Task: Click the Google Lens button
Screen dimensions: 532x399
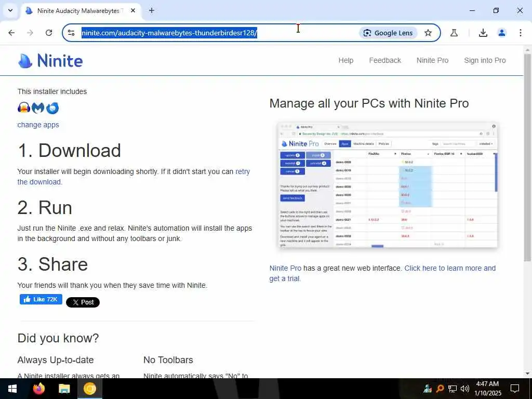Action: 388,33
